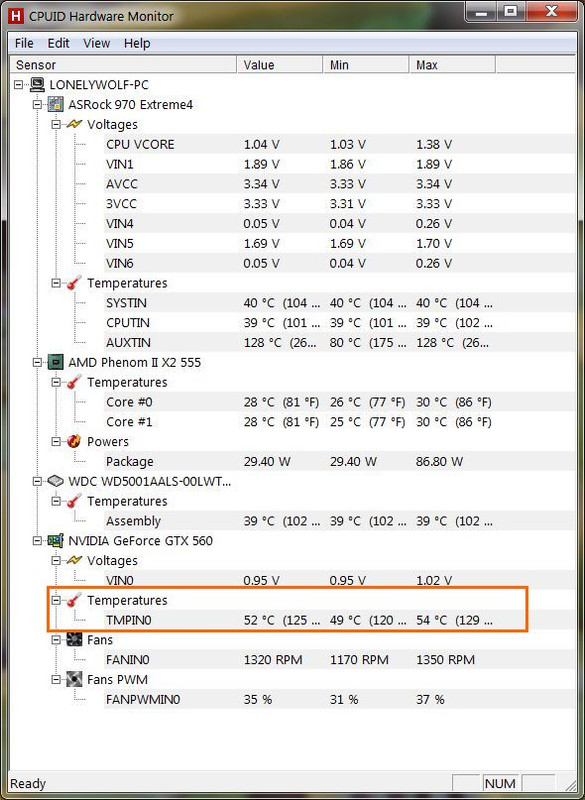Click the AMD Phenom II X2 555 chip icon
The height and width of the screenshot is (800, 585).
pos(56,362)
